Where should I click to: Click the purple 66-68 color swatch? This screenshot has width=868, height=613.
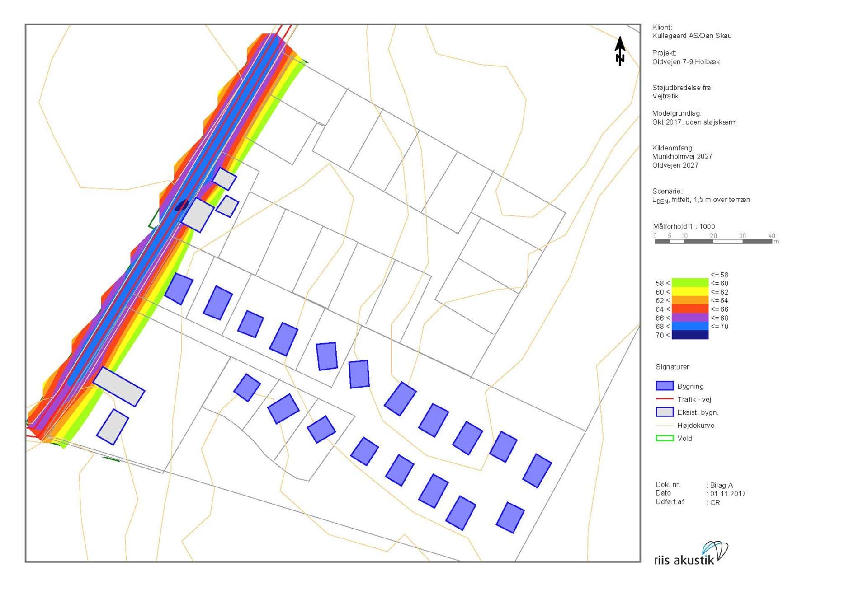click(x=690, y=318)
